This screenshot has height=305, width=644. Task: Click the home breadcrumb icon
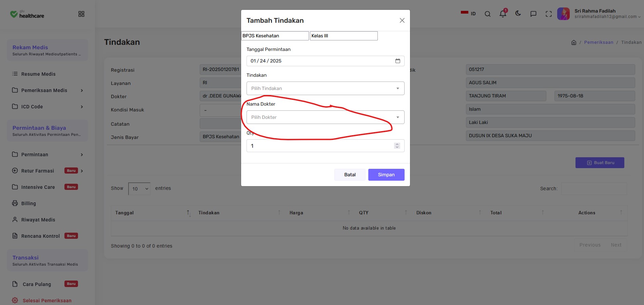(574, 42)
